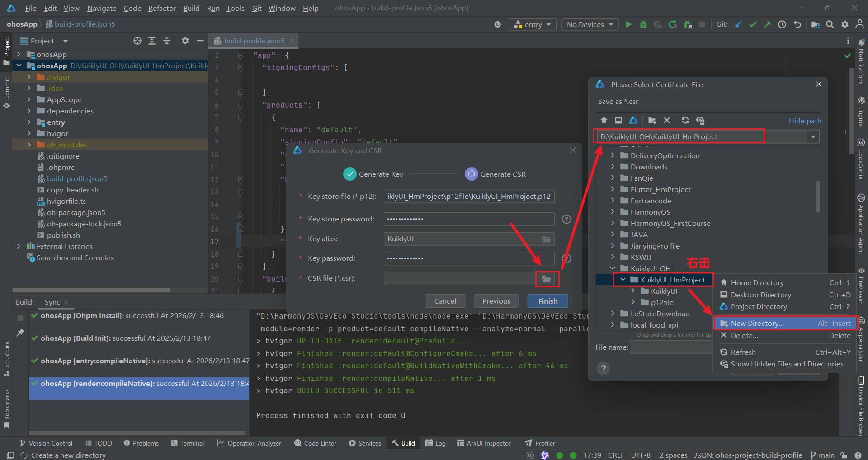Expand the Downloads folder in file dialog
This screenshot has height=460, width=868.
click(613, 167)
